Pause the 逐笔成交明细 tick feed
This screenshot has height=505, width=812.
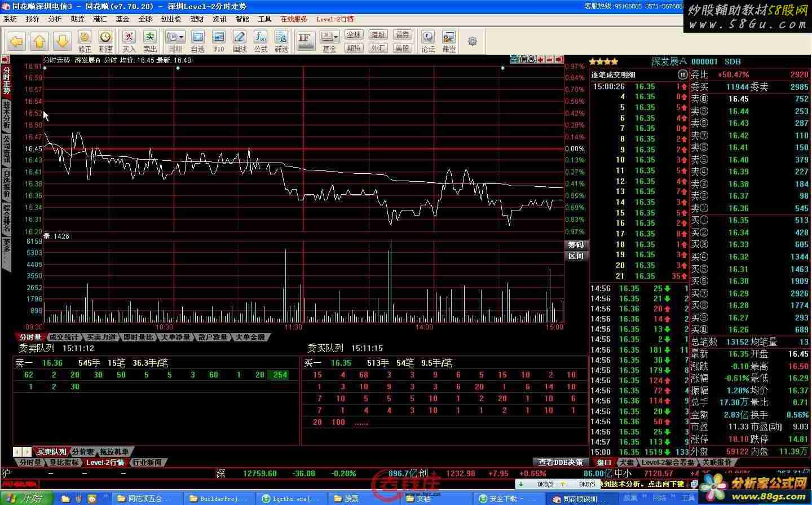click(x=682, y=74)
